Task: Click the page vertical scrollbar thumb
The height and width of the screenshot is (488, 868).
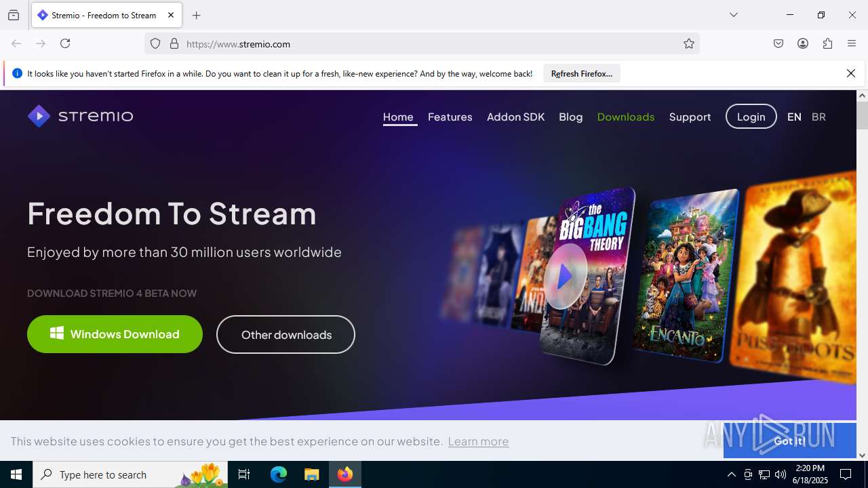Action: (862, 115)
